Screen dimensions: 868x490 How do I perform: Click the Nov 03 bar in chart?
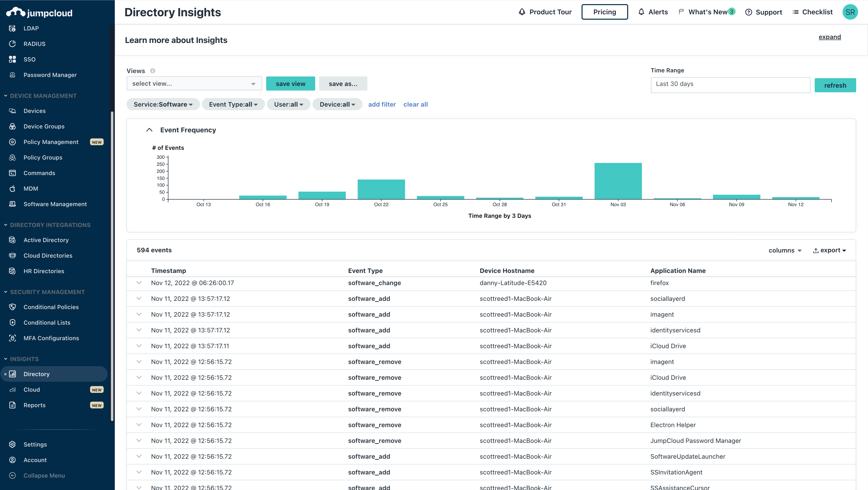(618, 181)
